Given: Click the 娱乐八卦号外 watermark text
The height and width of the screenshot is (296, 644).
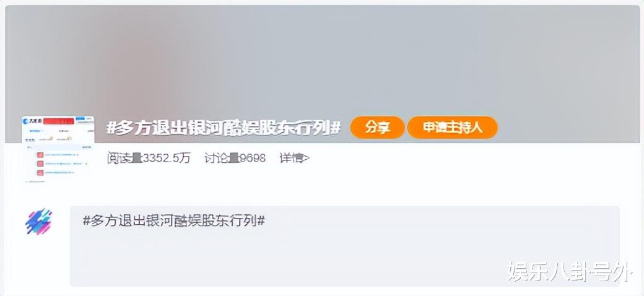Looking at the screenshot, I should (568, 271).
